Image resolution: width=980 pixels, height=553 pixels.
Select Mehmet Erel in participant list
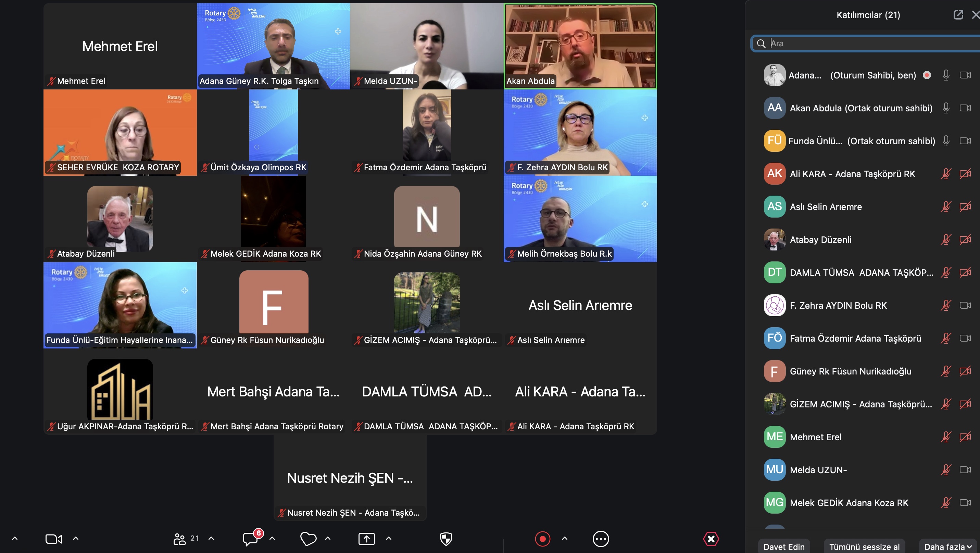[x=815, y=437]
